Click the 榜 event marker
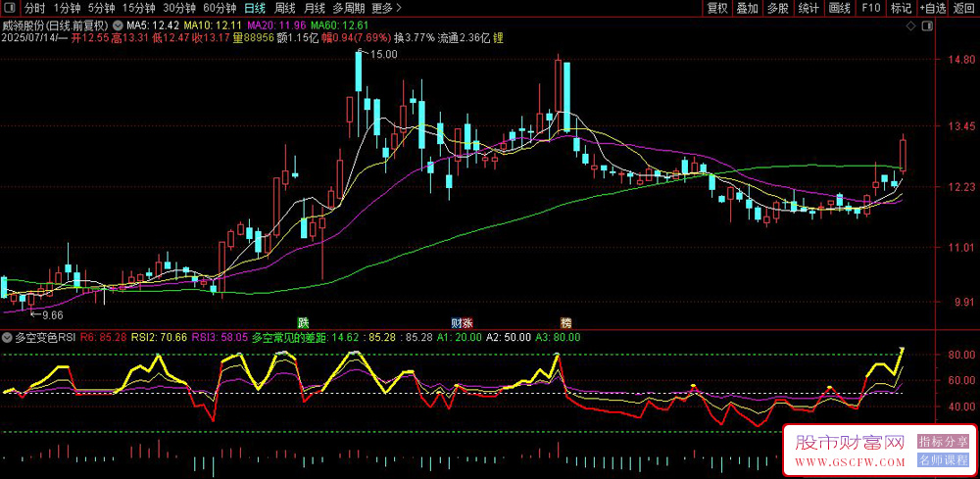 [565, 323]
